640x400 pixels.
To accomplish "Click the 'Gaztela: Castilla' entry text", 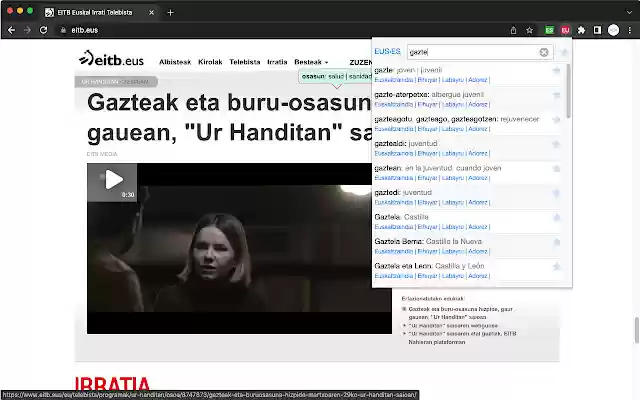I will point(401,217).
